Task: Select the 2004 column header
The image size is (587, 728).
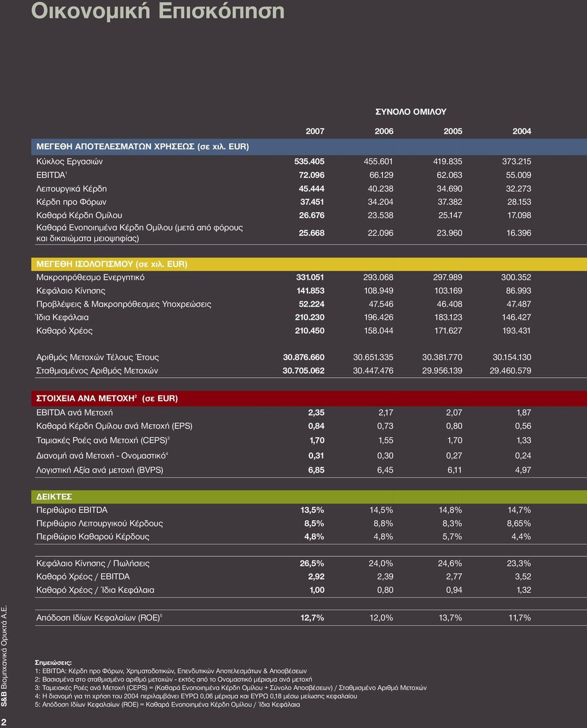Action: click(522, 131)
